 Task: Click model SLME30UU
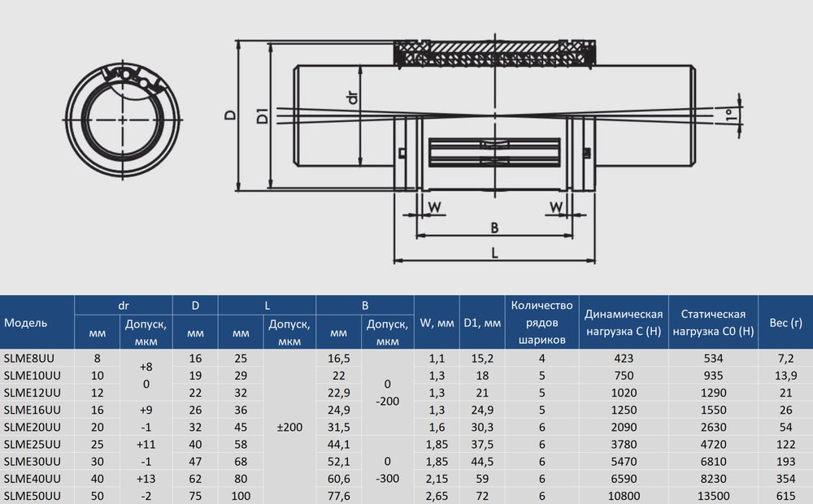pos(32,461)
